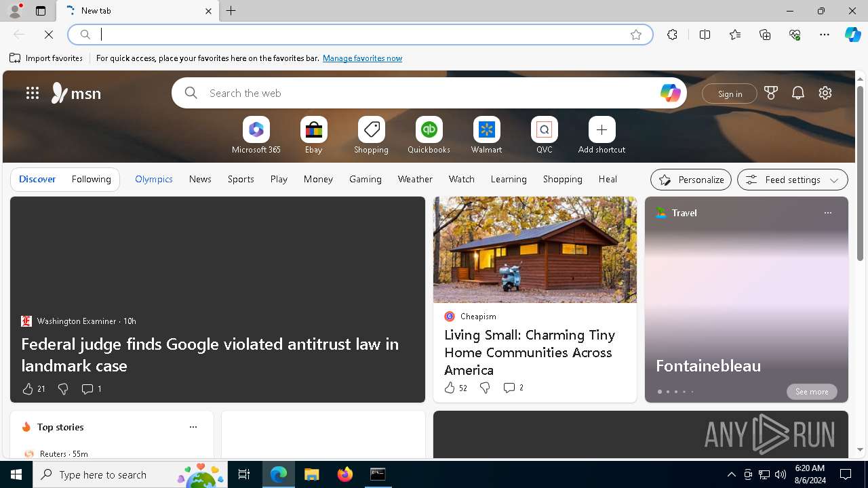Open Top stories more options

[193, 427]
